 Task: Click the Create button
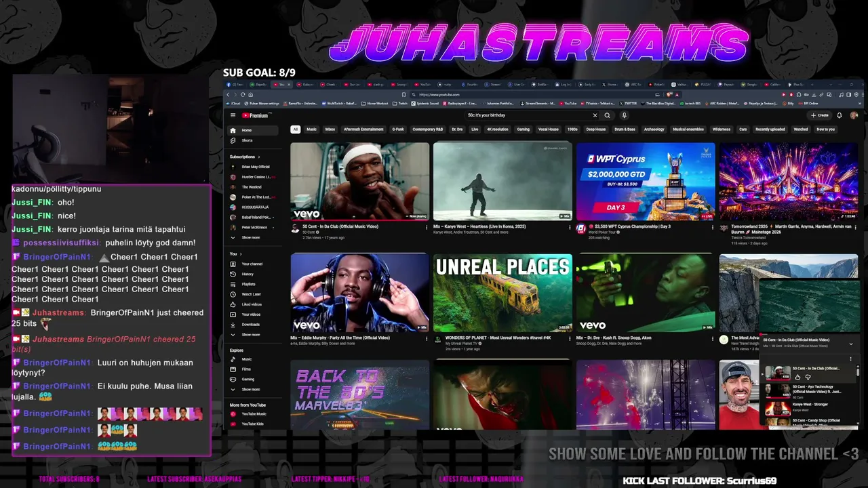point(820,115)
